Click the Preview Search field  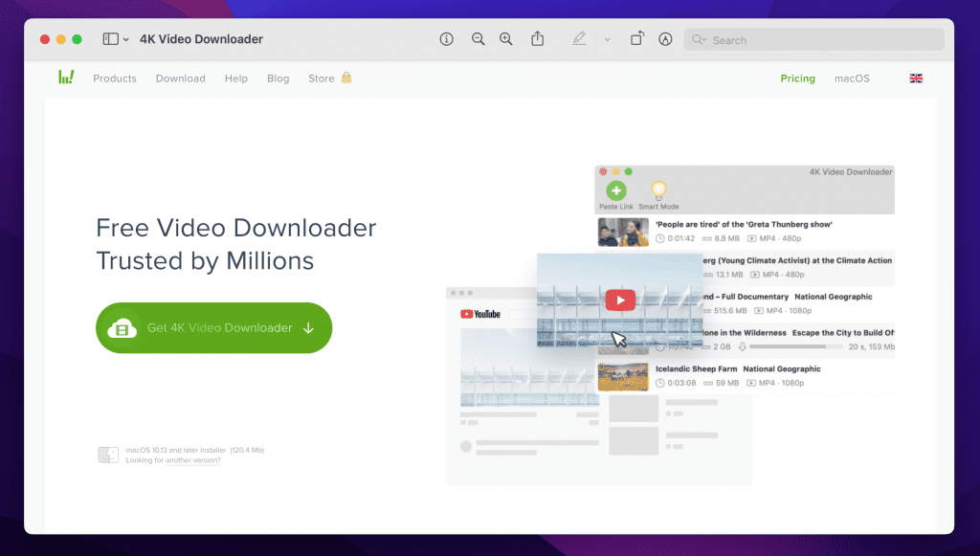[813, 40]
